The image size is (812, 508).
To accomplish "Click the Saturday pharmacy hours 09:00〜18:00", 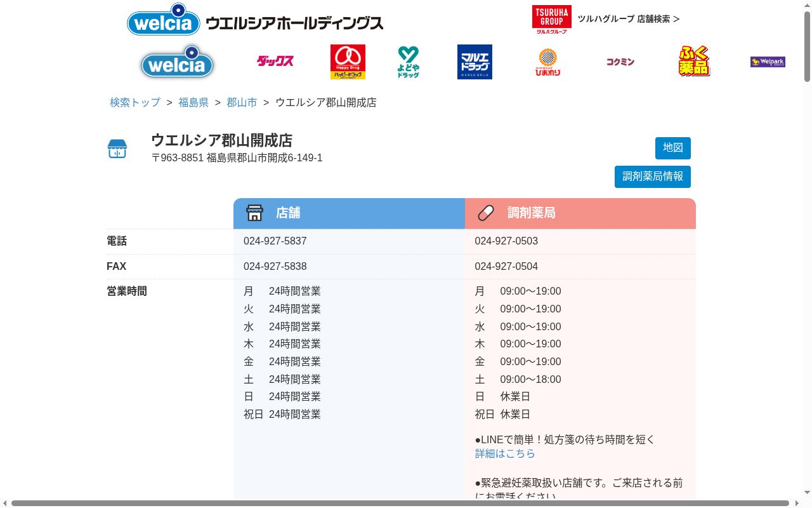I will pyautogui.click(x=530, y=380).
